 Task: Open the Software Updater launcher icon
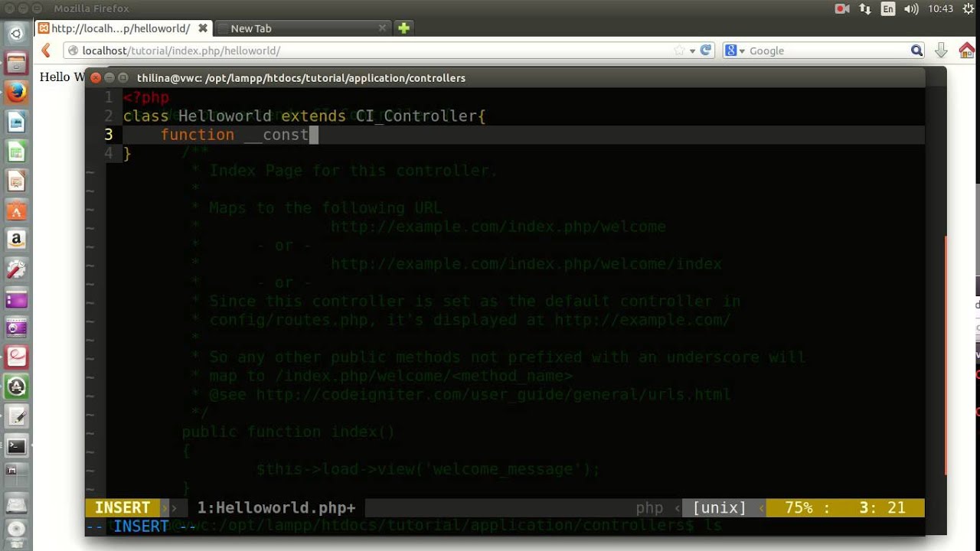tap(16, 387)
